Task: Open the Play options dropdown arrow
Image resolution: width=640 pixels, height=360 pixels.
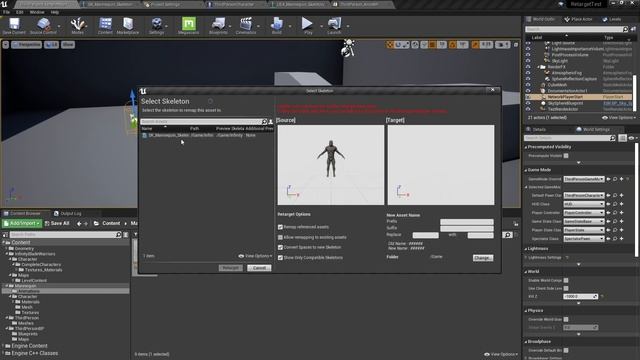Action: coord(321,26)
